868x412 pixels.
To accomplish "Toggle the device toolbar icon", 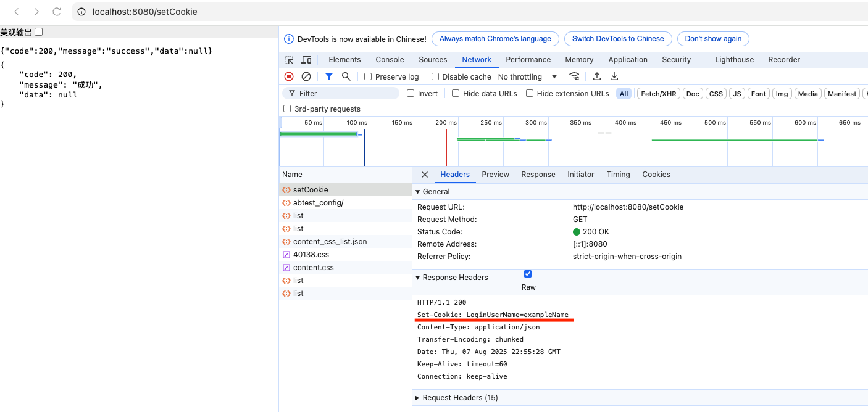I will [x=306, y=60].
